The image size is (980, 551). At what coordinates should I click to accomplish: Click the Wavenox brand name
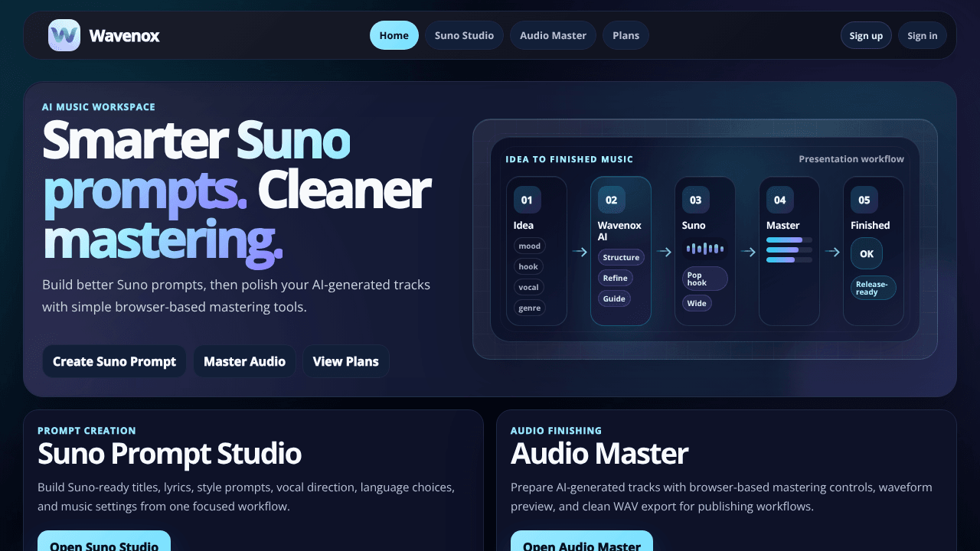(x=124, y=35)
